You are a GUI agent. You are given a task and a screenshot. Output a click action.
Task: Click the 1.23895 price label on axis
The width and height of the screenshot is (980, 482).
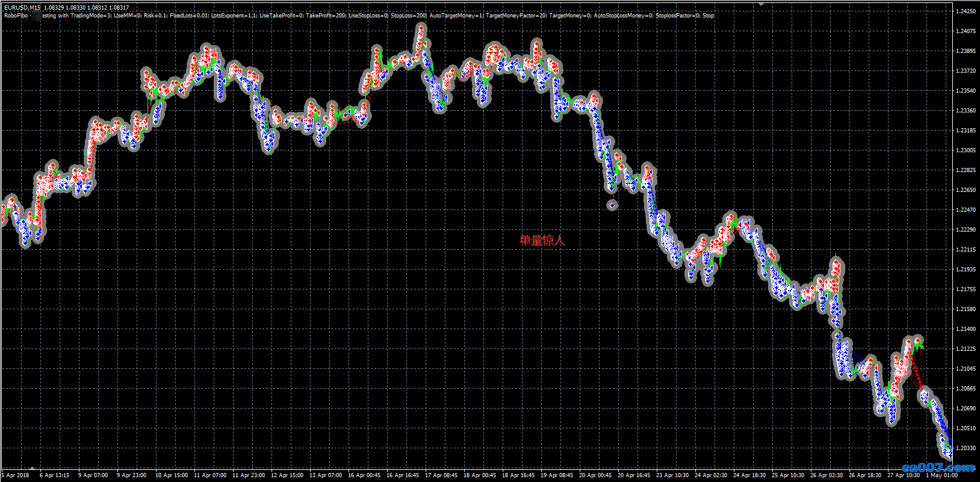966,51
